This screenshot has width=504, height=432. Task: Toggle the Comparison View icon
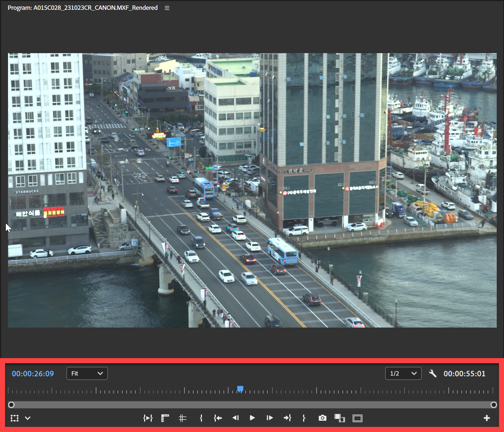pos(357,418)
